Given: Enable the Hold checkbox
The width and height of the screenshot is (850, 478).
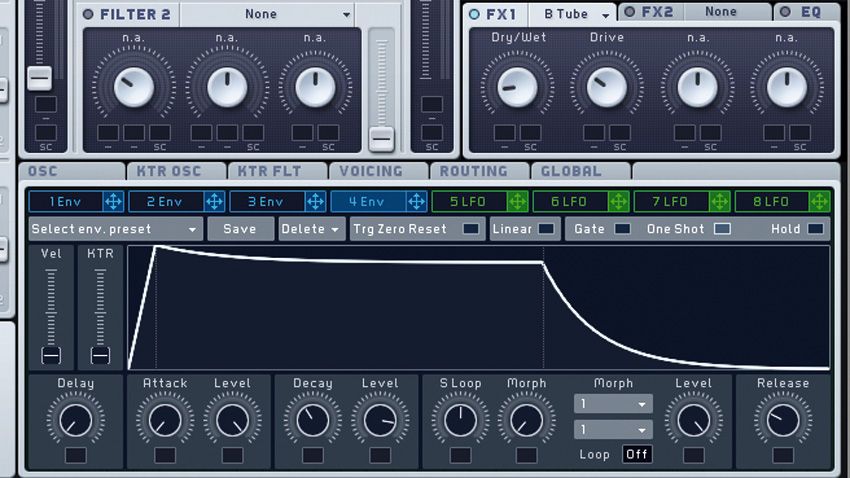Looking at the screenshot, I should point(816,229).
